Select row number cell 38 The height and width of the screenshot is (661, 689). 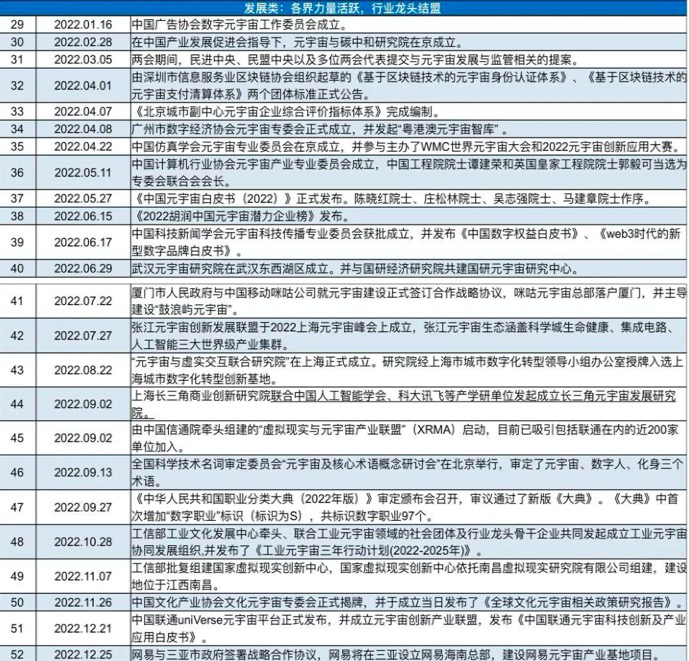[x=17, y=216]
